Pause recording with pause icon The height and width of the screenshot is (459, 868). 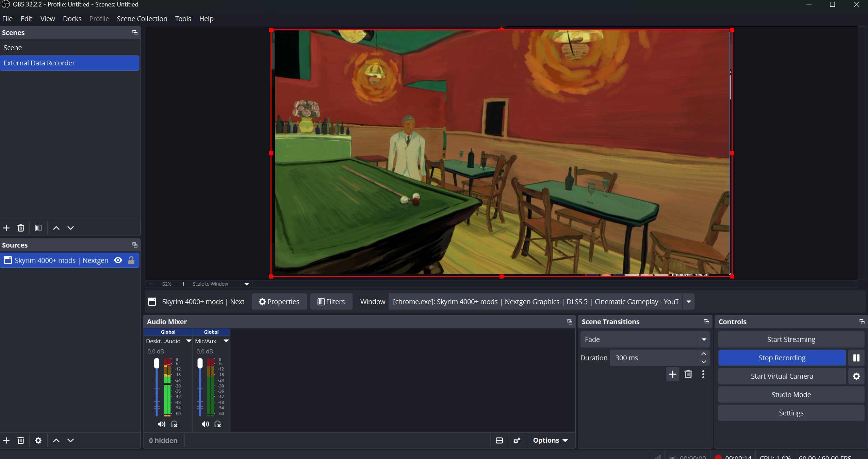tap(856, 358)
